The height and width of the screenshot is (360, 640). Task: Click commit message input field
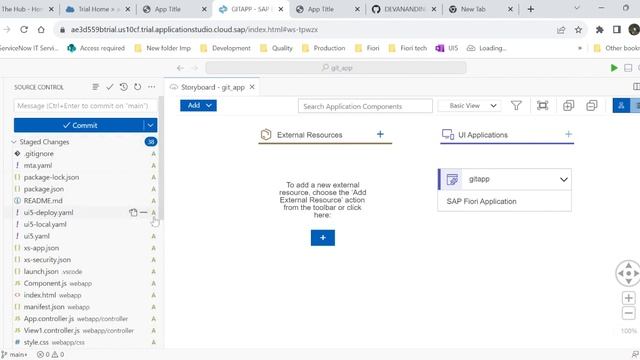pos(85,106)
